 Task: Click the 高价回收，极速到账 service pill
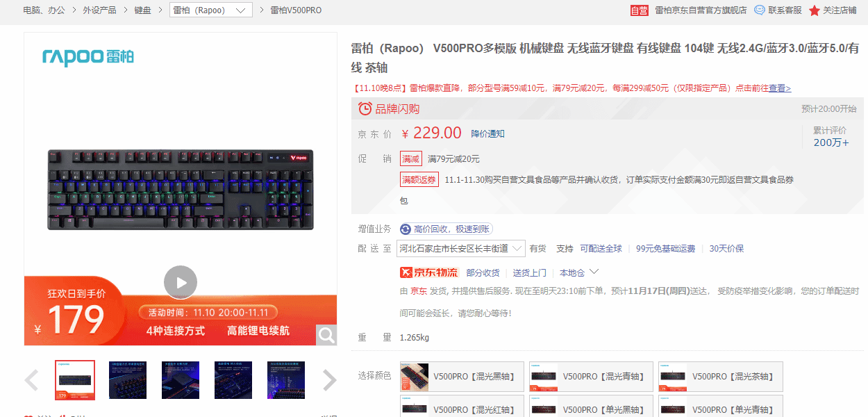(446, 229)
